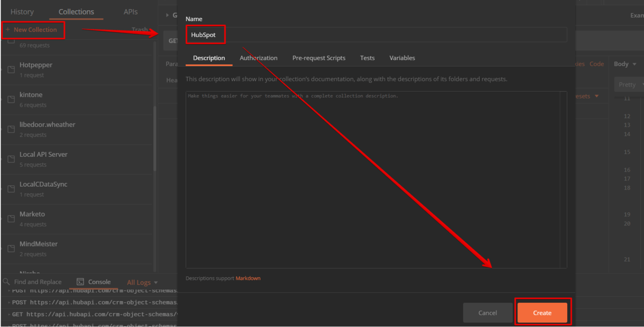Open the Tests tab in dialog
The image size is (644, 327).
(x=368, y=58)
